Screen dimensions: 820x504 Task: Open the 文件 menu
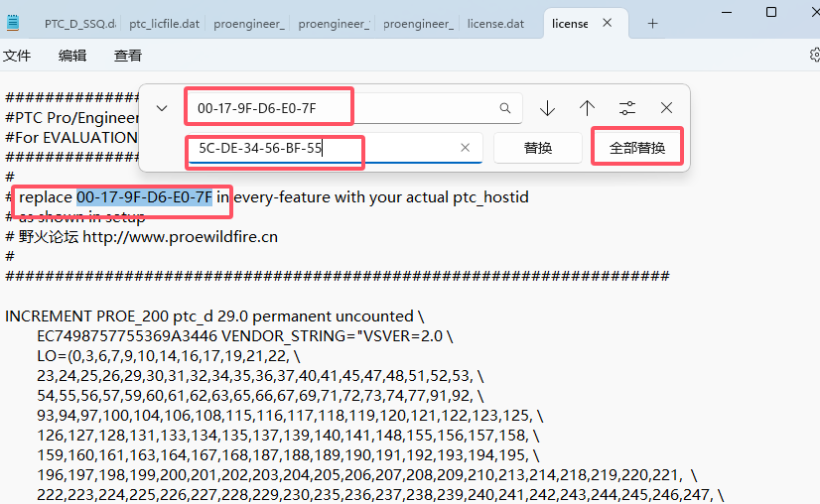click(x=17, y=56)
